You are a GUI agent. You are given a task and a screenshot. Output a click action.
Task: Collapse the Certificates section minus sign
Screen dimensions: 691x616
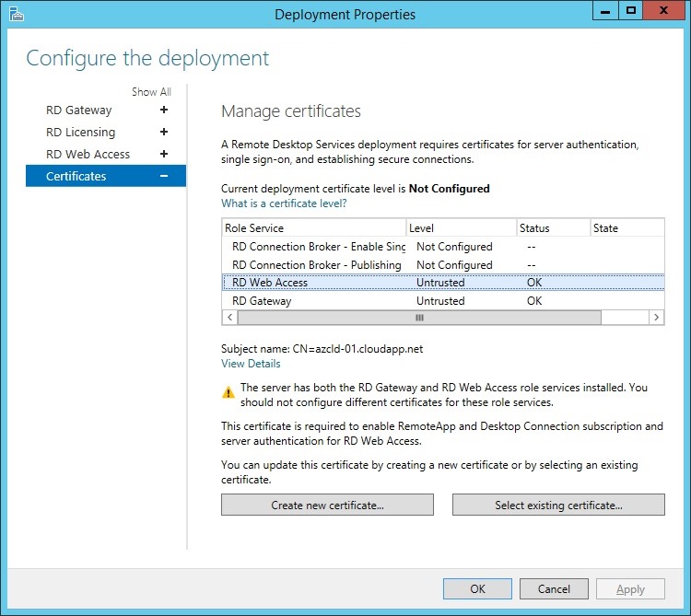tap(164, 176)
